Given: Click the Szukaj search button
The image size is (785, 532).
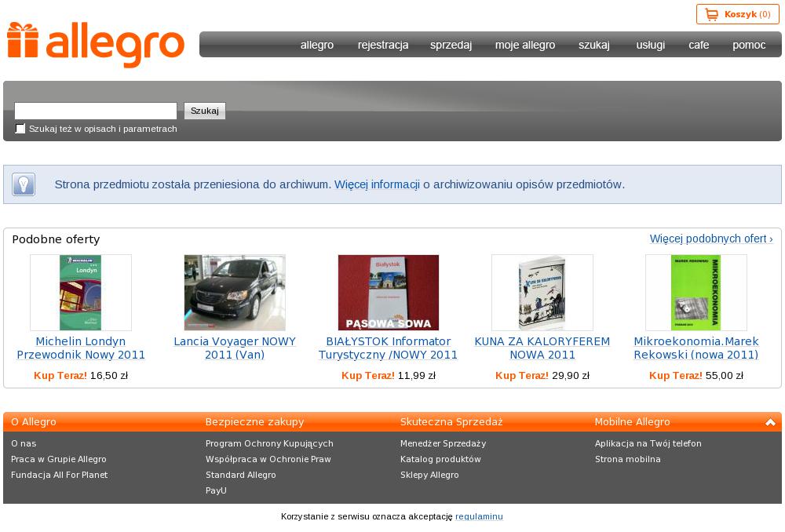Looking at the screenshot, I should click(x=205, y=111).
